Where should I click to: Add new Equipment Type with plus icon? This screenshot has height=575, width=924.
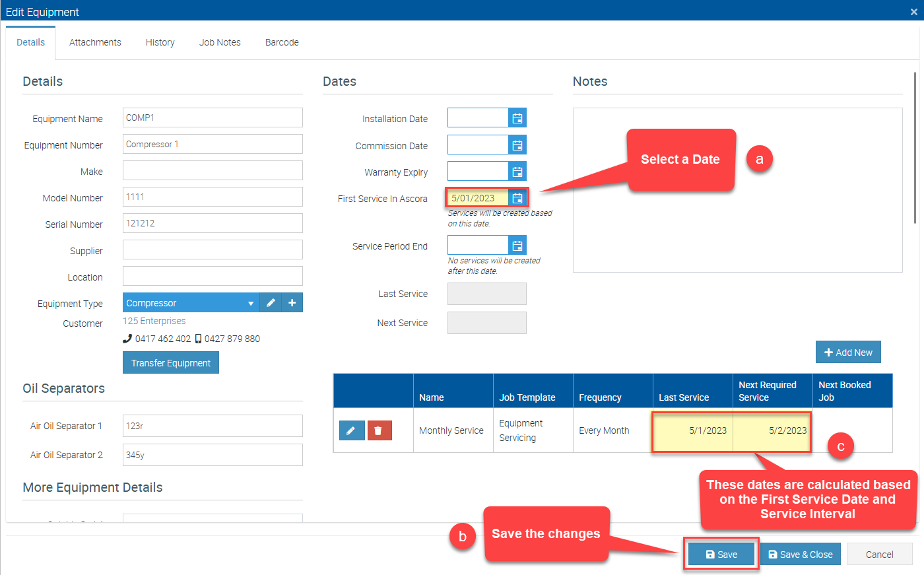292,303
